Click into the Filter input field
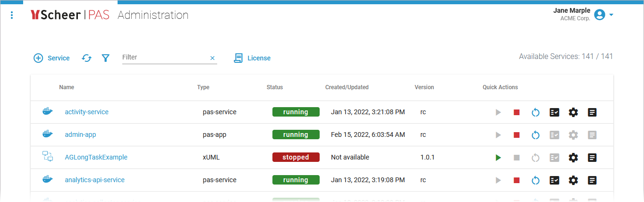The width and height of the screenshot is (644, 202). [x=163, y=58]
